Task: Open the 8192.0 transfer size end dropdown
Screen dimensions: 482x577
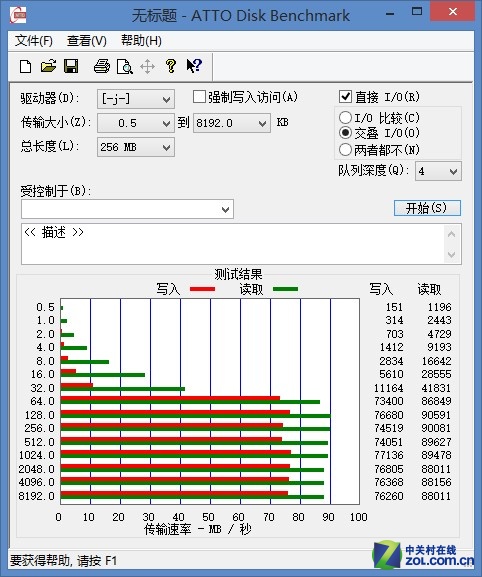Action: point(232,123)
